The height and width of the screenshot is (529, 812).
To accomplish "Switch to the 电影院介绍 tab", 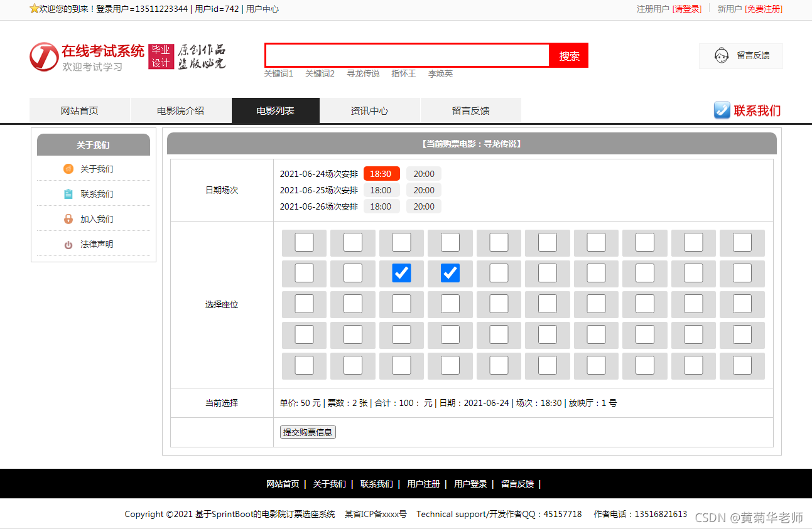I will coord(180,110).
